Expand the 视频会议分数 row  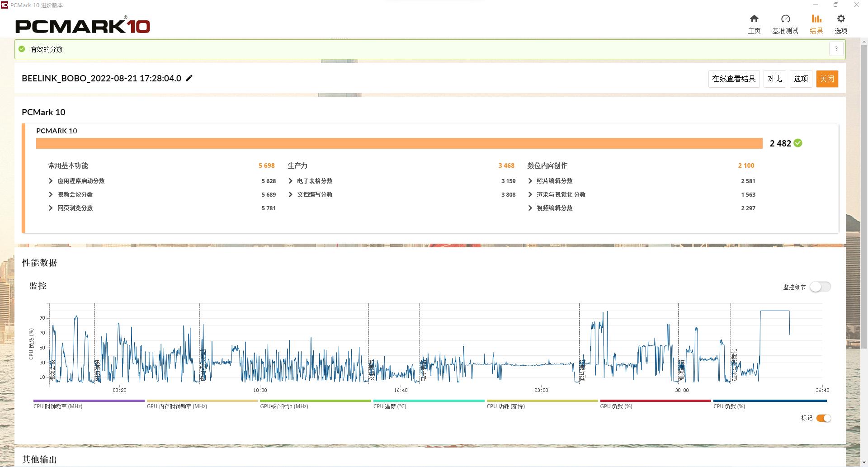tap(51, 194)
